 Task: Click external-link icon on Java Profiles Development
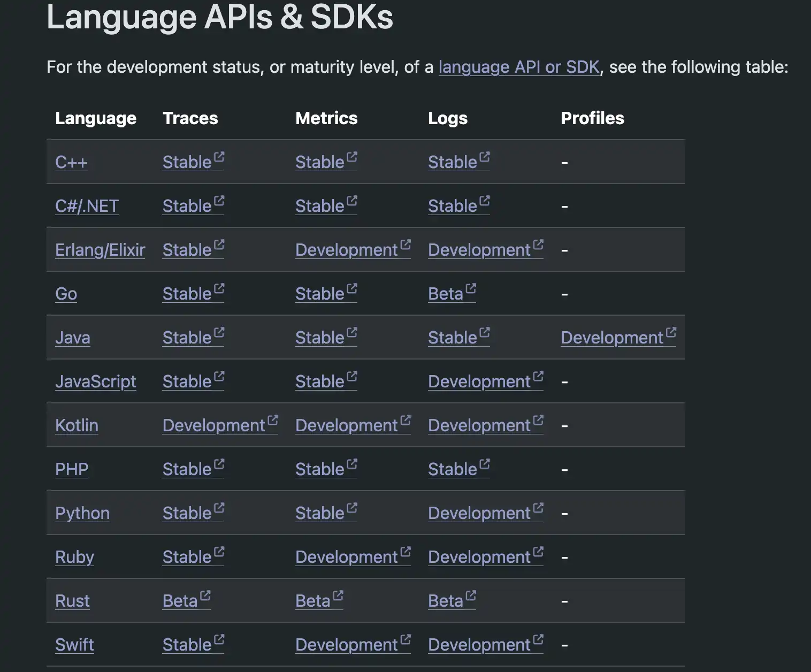click(x=671, y=332)
